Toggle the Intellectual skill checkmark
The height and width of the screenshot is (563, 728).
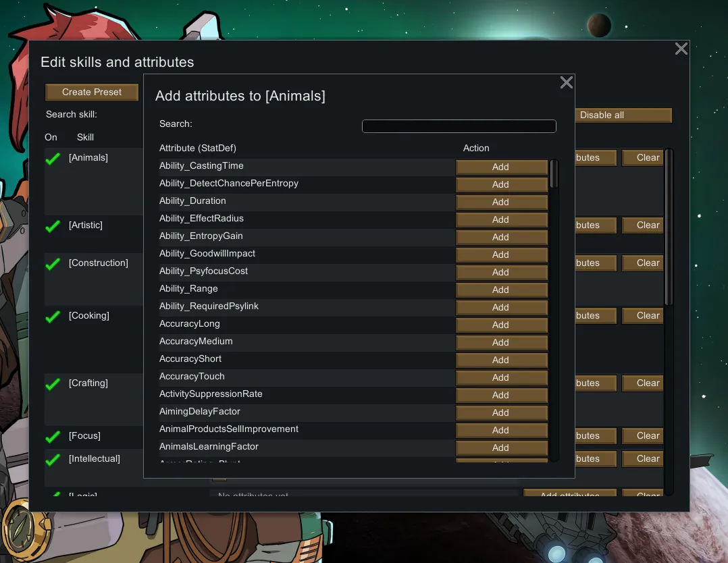tap(53, 460)
